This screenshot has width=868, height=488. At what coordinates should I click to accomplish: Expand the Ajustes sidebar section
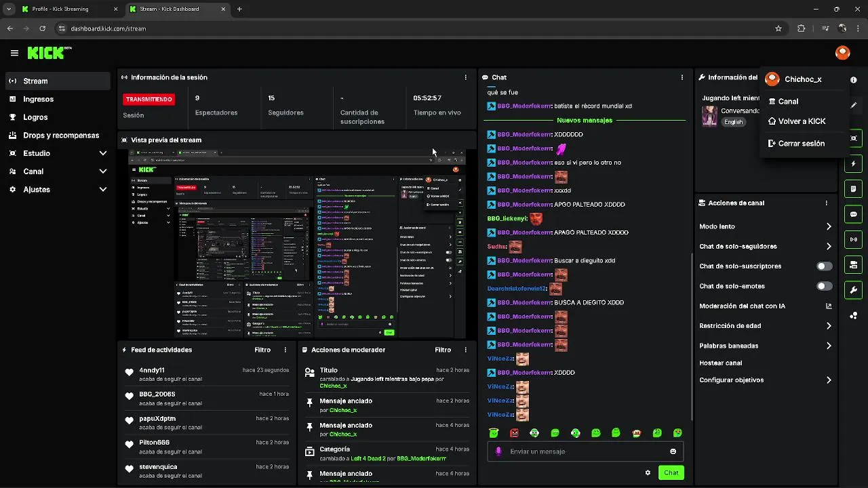point(57,190)
